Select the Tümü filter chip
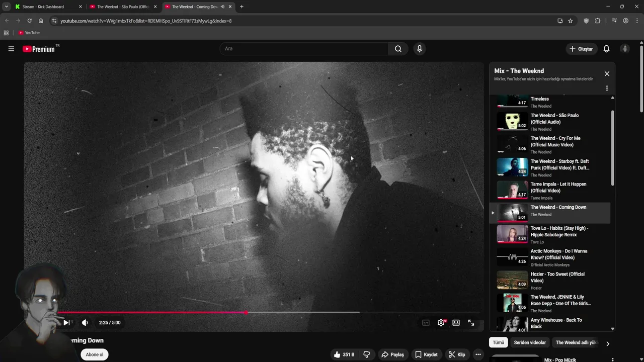The height and width of the screenshot is (362, 644). pyautogui.click(x=498, y=342)
